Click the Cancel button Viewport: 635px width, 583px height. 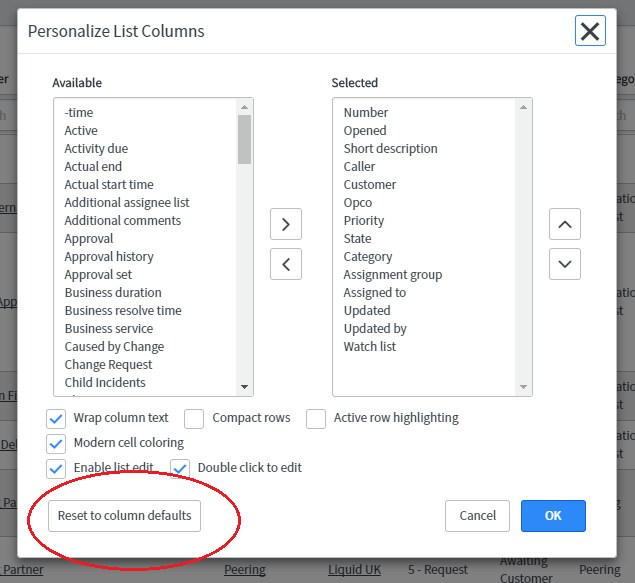pyautogui.click(x=477, y=516)
